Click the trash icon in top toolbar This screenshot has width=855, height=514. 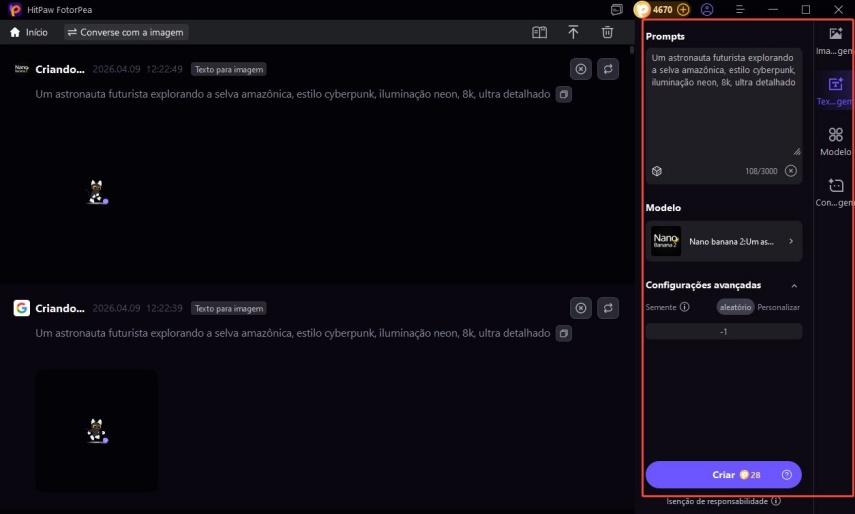click(607, 32)
